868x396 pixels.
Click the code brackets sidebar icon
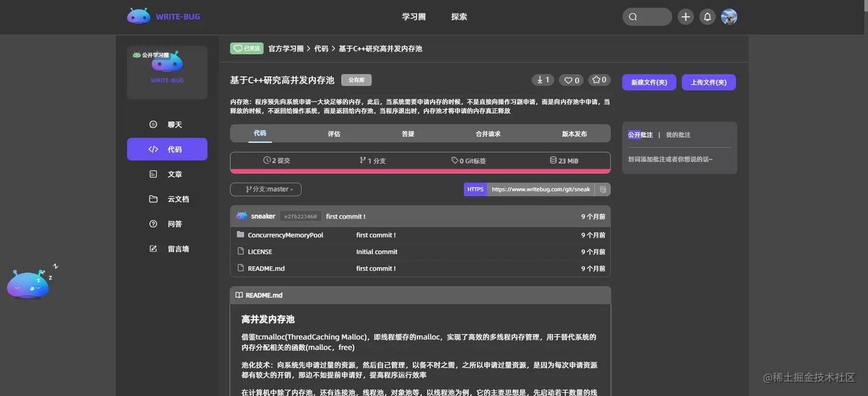pyautogui.click(x=153, y=149)
